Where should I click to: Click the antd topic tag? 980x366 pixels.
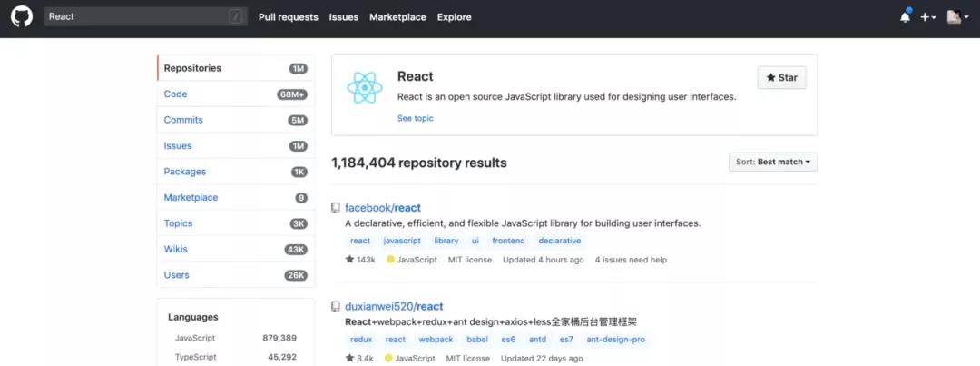pyautogui.click(x=537, y=340)
